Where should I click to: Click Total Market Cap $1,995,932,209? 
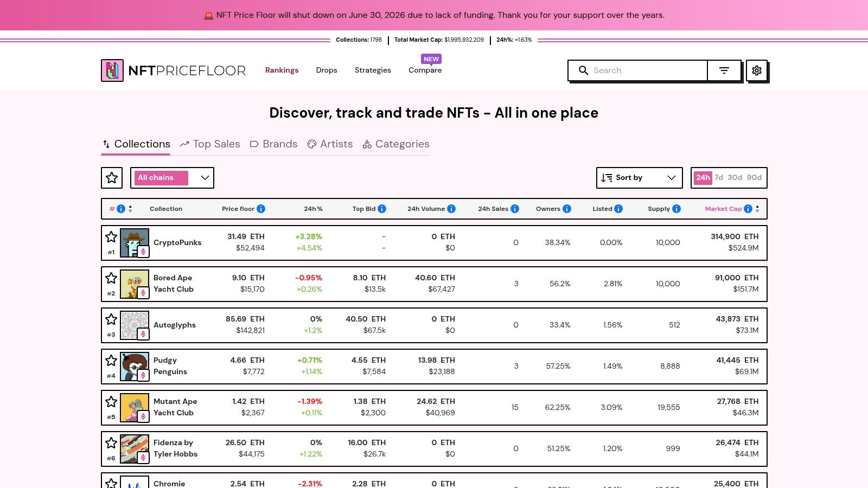439,40
